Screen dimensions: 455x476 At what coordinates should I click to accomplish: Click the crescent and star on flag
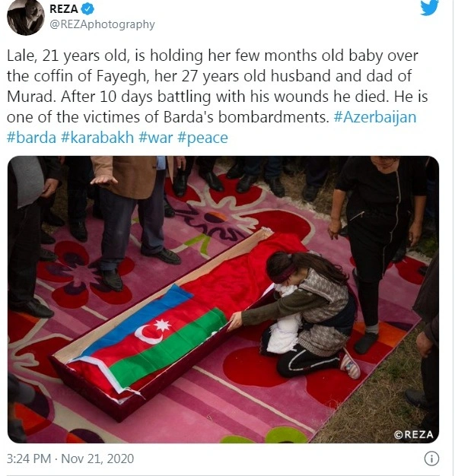[x=154, y=331]
